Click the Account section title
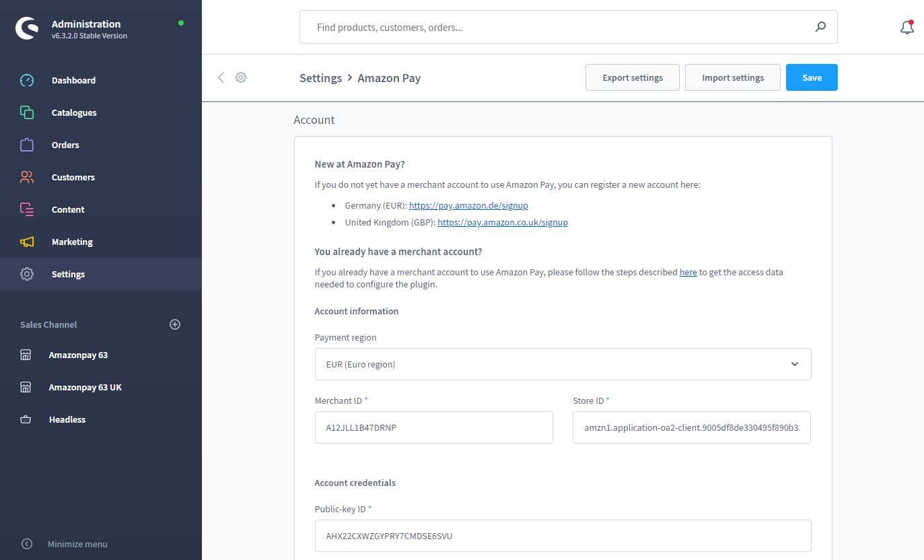 [x=314, y=120]
